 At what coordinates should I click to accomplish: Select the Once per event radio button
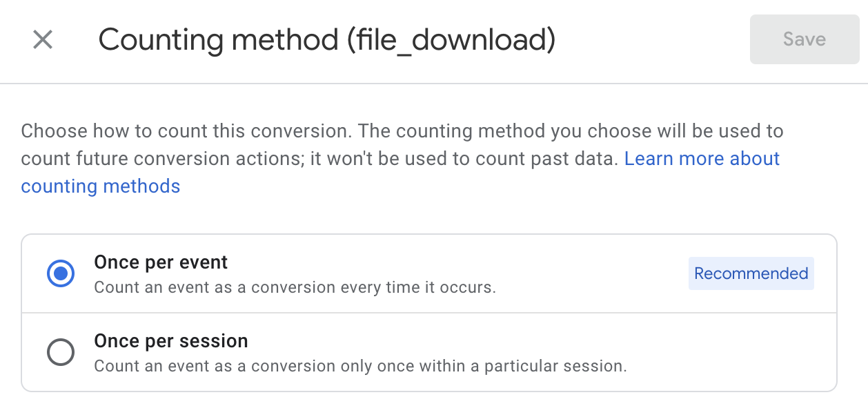coord(61,273)
